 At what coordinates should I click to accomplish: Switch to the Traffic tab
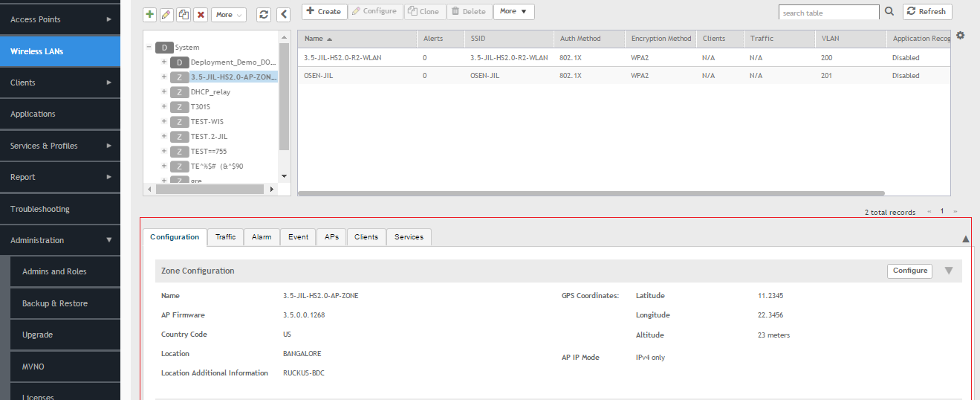point(225,236)
